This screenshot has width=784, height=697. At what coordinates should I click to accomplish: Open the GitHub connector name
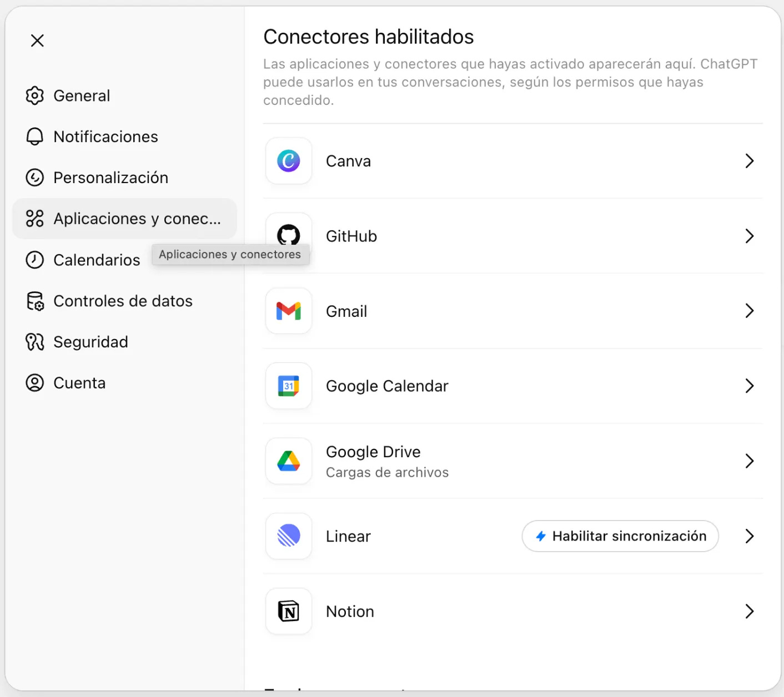[351, 236]
